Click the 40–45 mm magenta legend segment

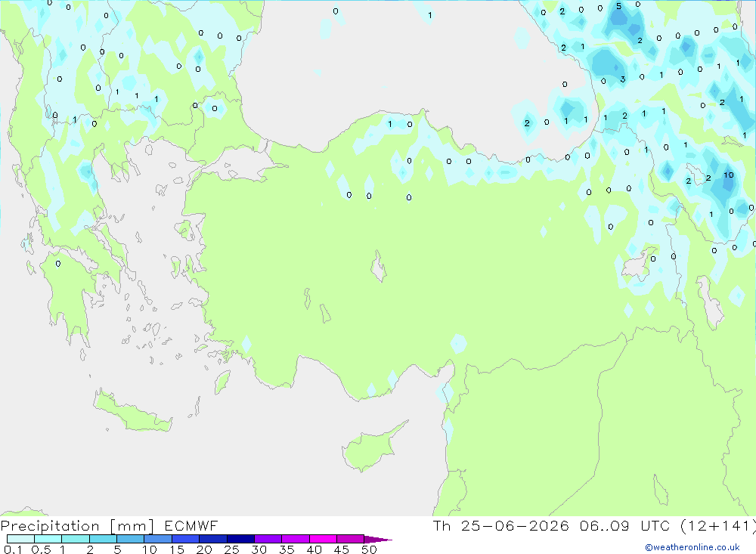(x=323, y=539)
